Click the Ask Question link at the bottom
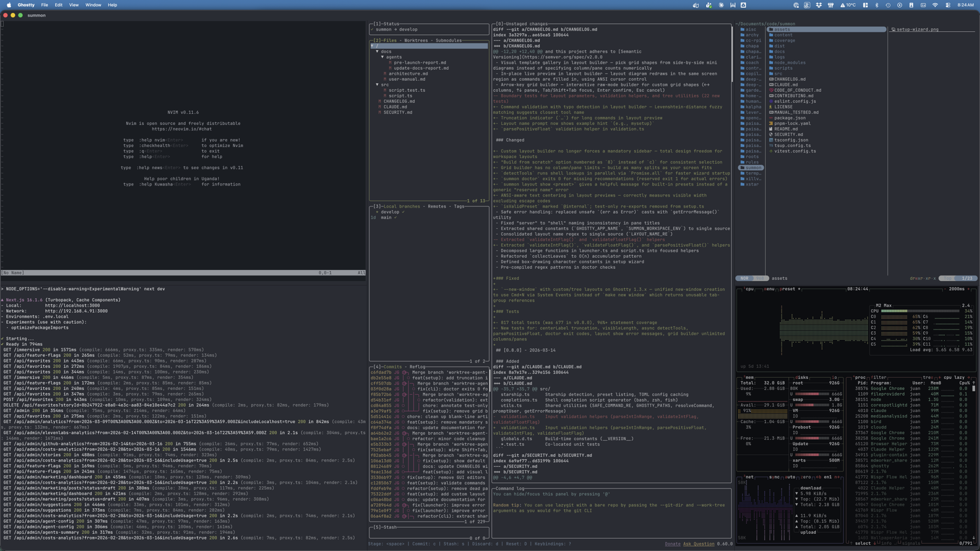 pyautogui.click(x=698, y=544)
